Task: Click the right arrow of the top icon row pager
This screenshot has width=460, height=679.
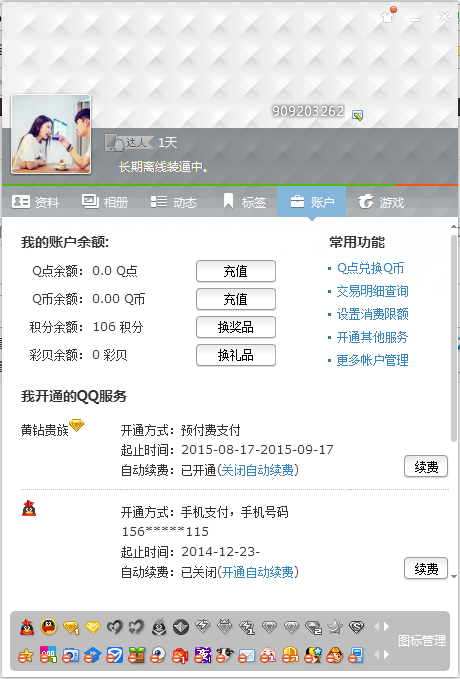Action: click(386, 626)
